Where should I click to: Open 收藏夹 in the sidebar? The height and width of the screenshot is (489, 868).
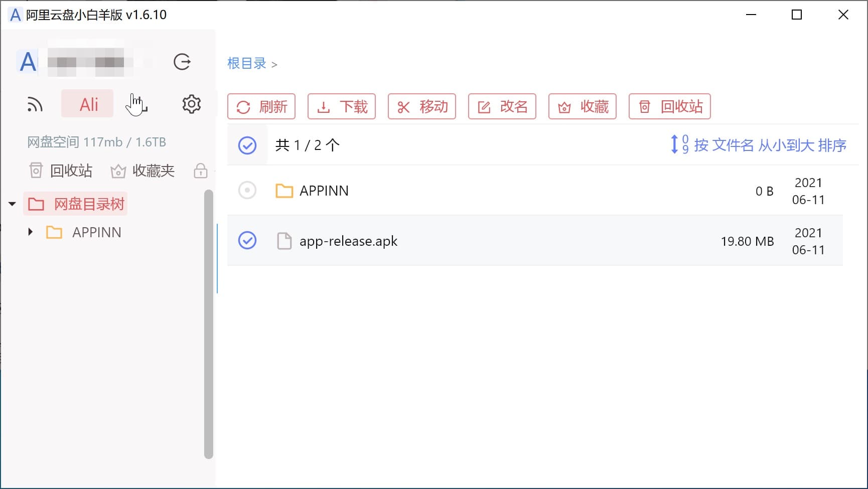tap(142, 171)
